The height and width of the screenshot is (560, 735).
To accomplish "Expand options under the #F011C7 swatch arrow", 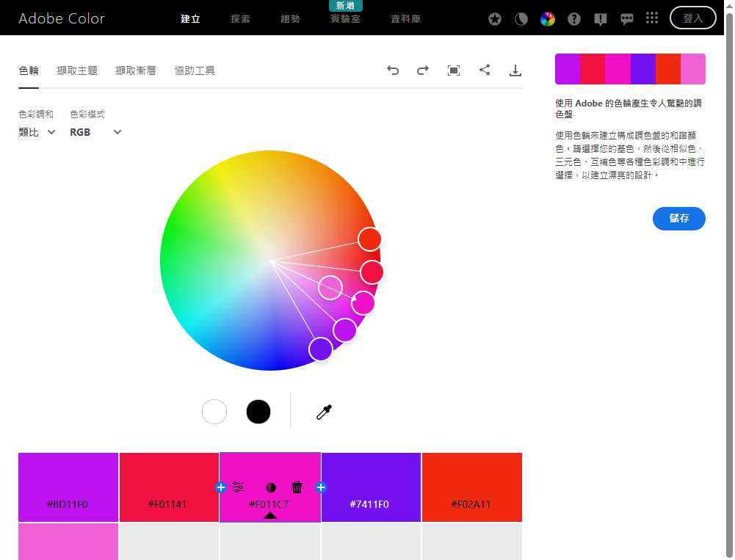I will (x=270, y=515).
